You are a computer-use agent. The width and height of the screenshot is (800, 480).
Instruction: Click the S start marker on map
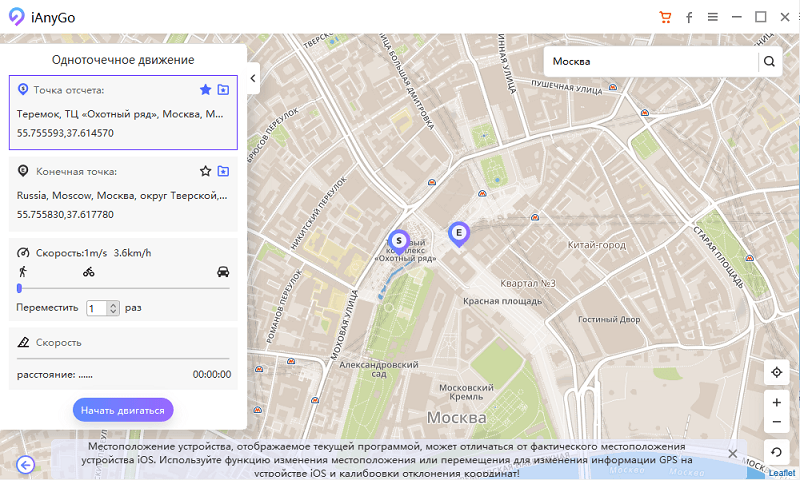(398, 241)
